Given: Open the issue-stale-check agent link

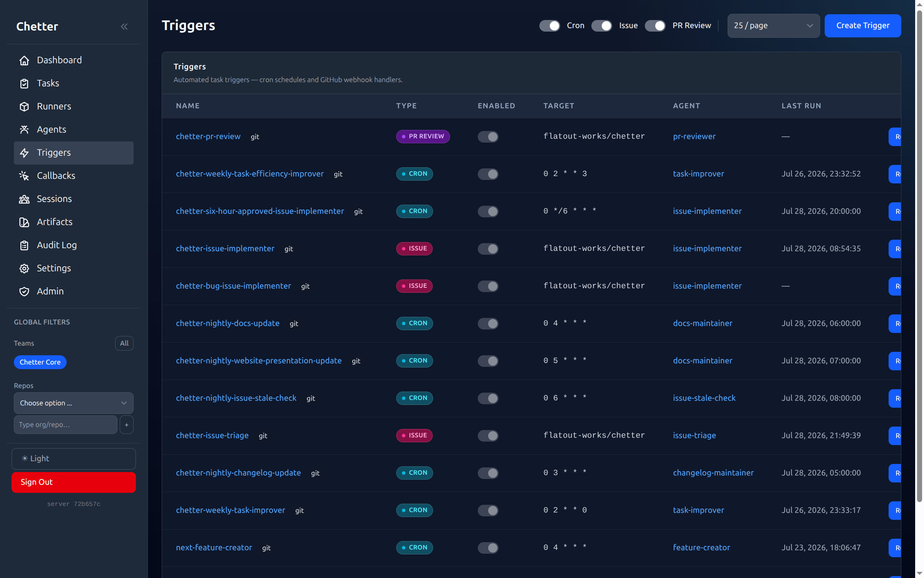Looking at the screenshot, I should point(704,398).
